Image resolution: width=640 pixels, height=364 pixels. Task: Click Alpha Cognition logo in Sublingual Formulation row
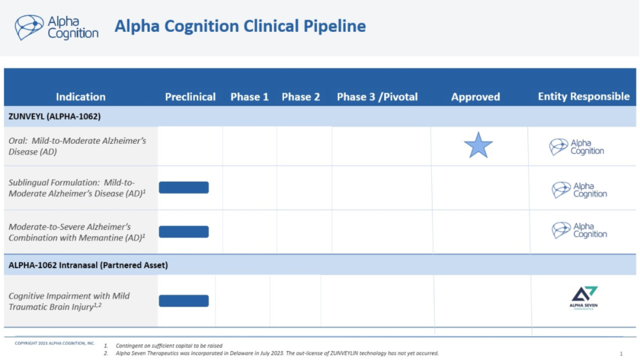(x=580, y=190)
